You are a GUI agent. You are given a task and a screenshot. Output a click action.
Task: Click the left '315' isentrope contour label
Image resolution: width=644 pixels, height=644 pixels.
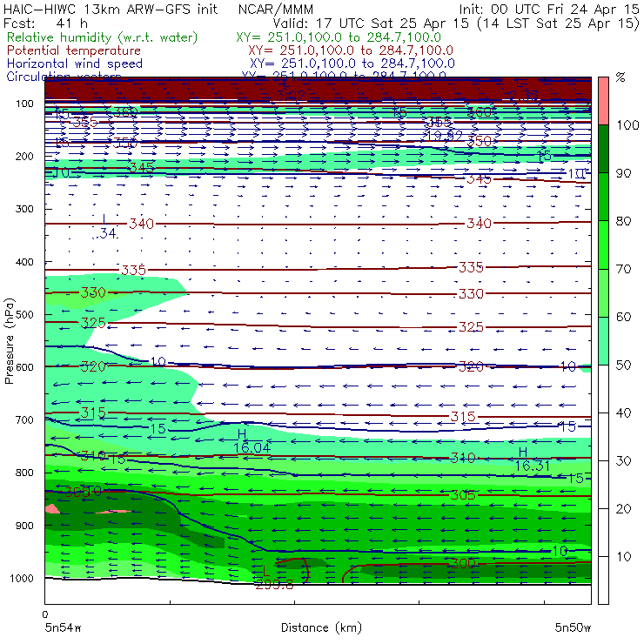pos(93,413)
